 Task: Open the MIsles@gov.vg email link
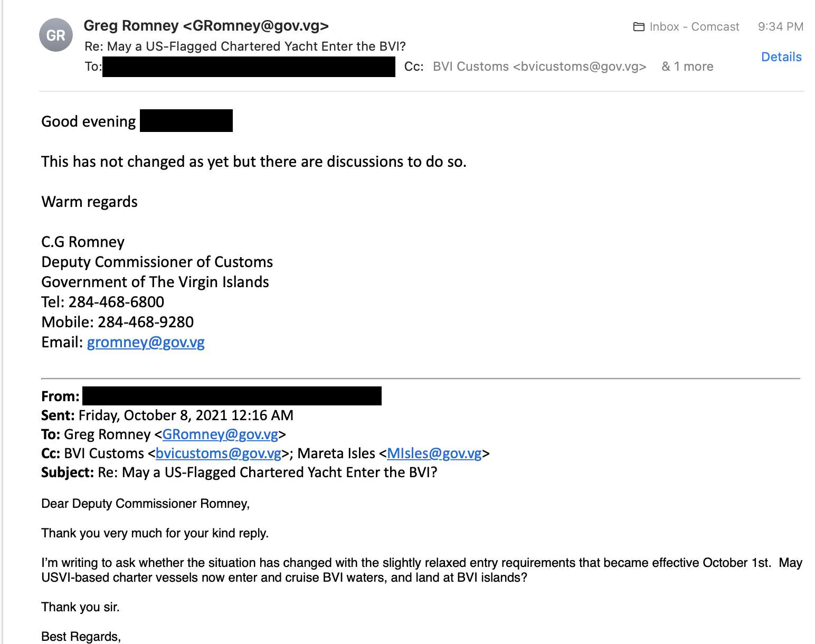tap(434, 453)
